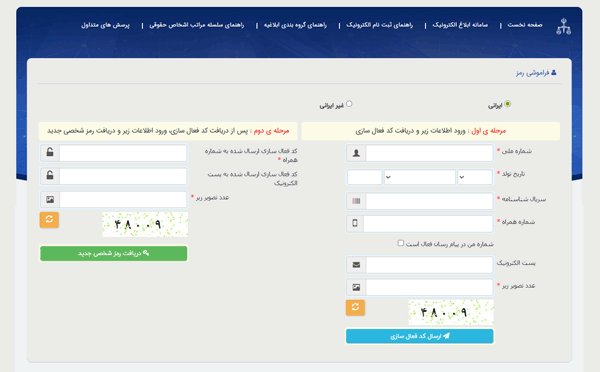This screenshot has width=600, height=372.
Task: Click the judiciary scales logo icon
Action: point(563,26)
